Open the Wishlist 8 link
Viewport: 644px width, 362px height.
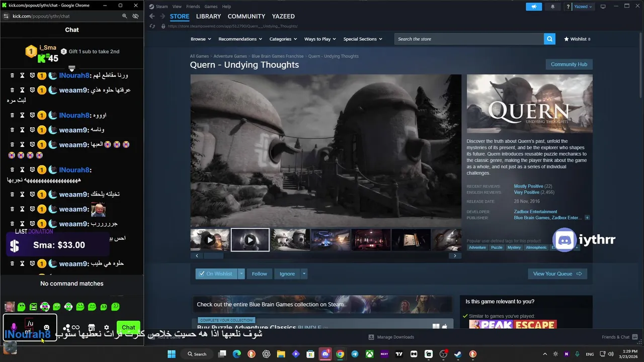coord(577,39)
